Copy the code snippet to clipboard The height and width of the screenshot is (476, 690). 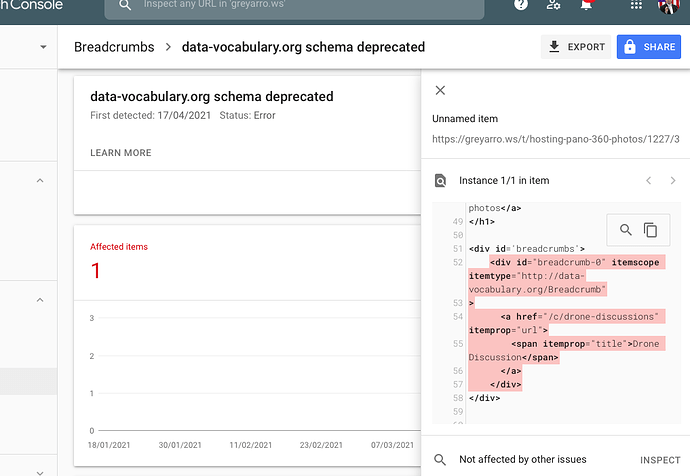(x=650, y=230)
